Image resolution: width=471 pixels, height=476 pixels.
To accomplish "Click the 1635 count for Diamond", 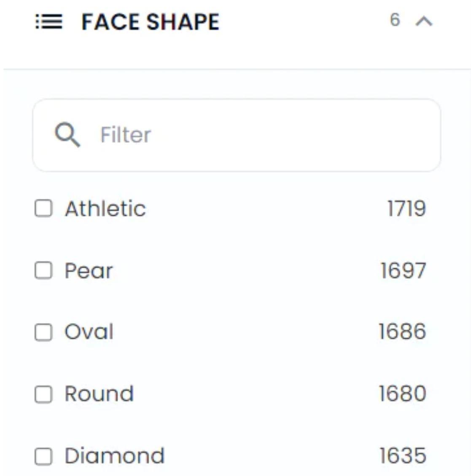I will coord(403,456).
